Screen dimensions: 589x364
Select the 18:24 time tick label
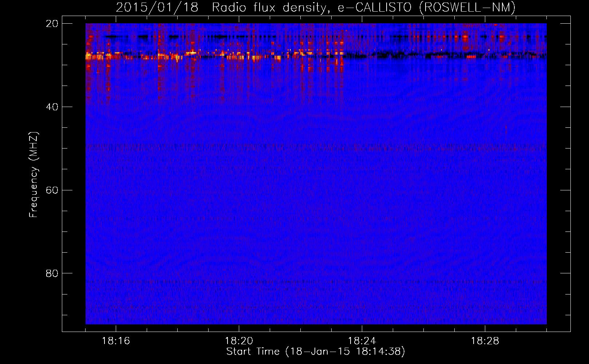pos(362,341)
